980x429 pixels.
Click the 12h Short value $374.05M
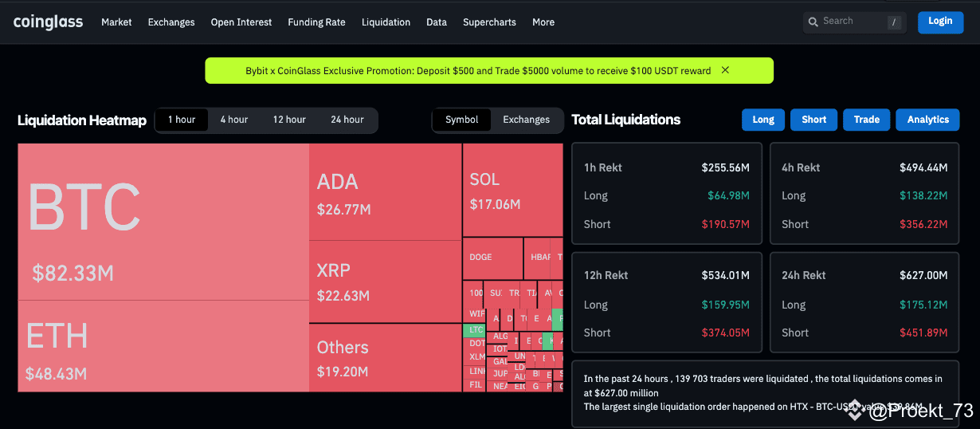(x=725, y=333)
